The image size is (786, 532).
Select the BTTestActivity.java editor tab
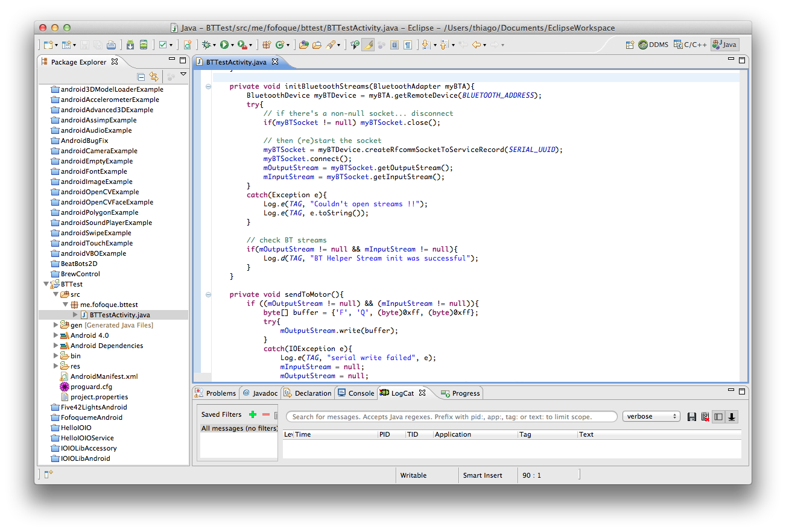tap(235, 62)
